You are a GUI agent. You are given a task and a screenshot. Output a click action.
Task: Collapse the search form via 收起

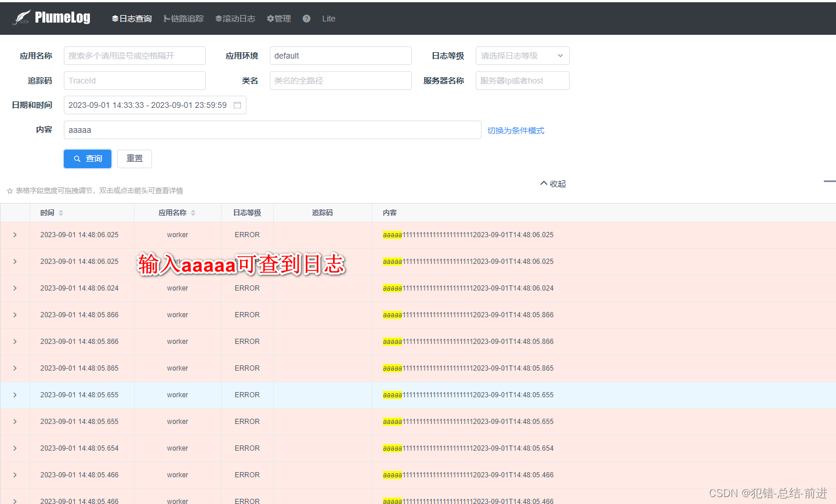[552, 183]
